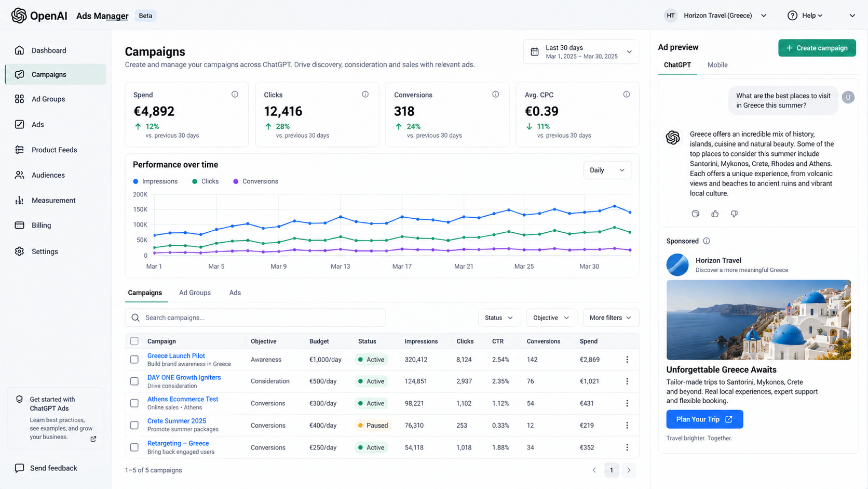Toggle the select-all campaigns checkbox in header
The width and height of the screenshot is (868, 489).
pyautogui.click(x=134, y=341)
